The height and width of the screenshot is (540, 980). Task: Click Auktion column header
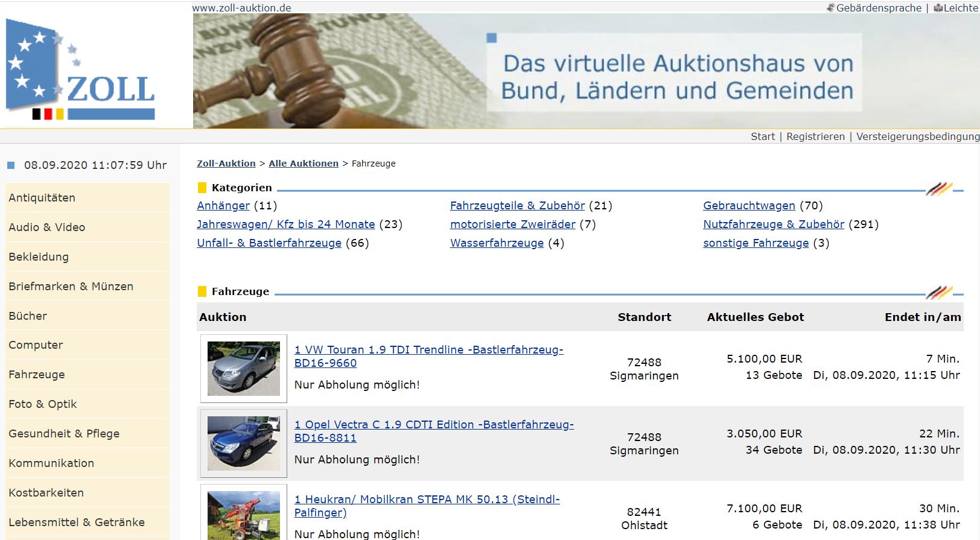point(223,317)
